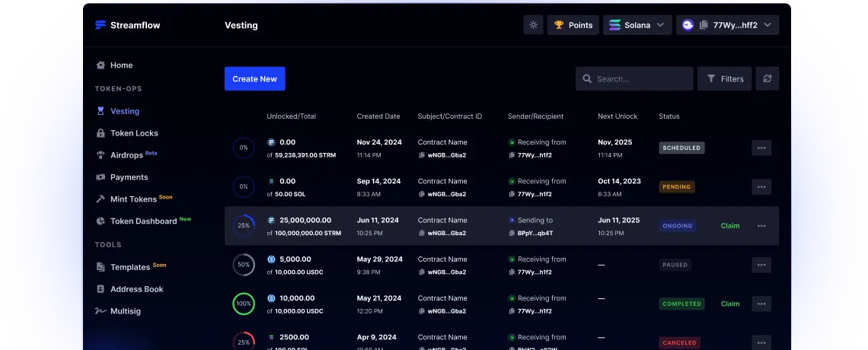
Task: Open more options for PAUSED row
Action: click(x=761, y=265)
